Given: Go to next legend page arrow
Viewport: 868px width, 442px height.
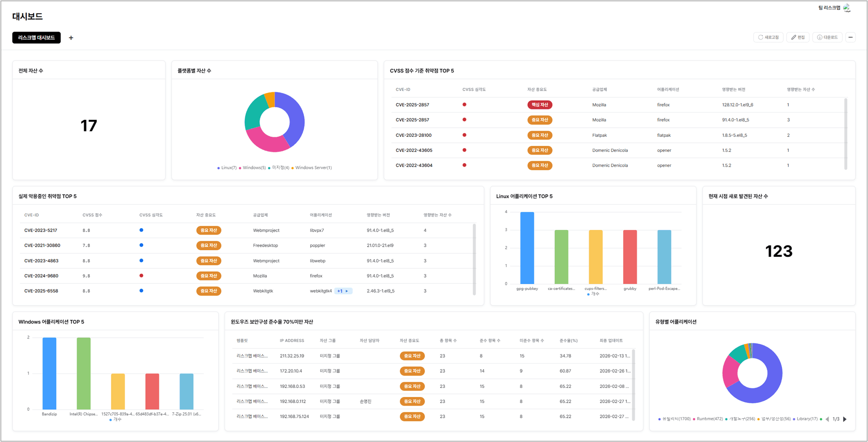Looking at the screenshot, I should click(x=845, y=419).
